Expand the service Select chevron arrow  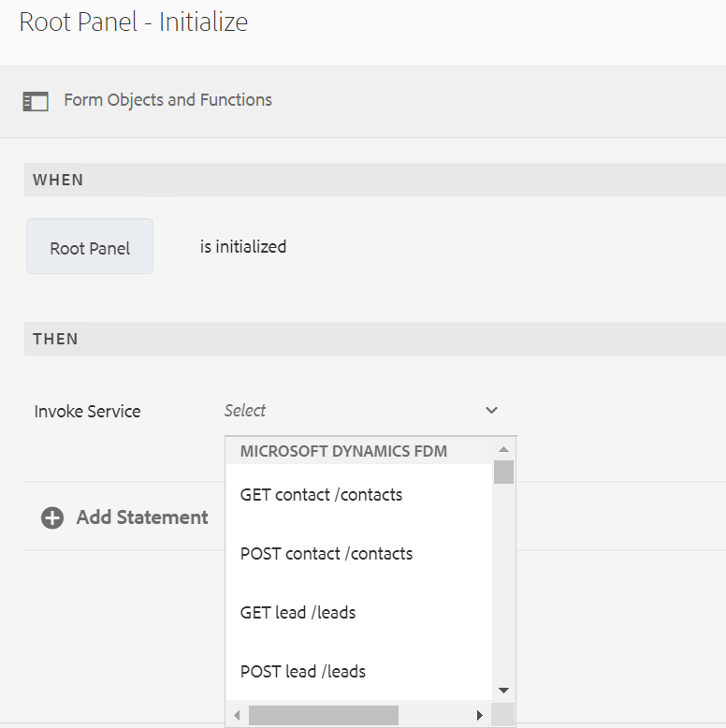(x=492, y=411)
